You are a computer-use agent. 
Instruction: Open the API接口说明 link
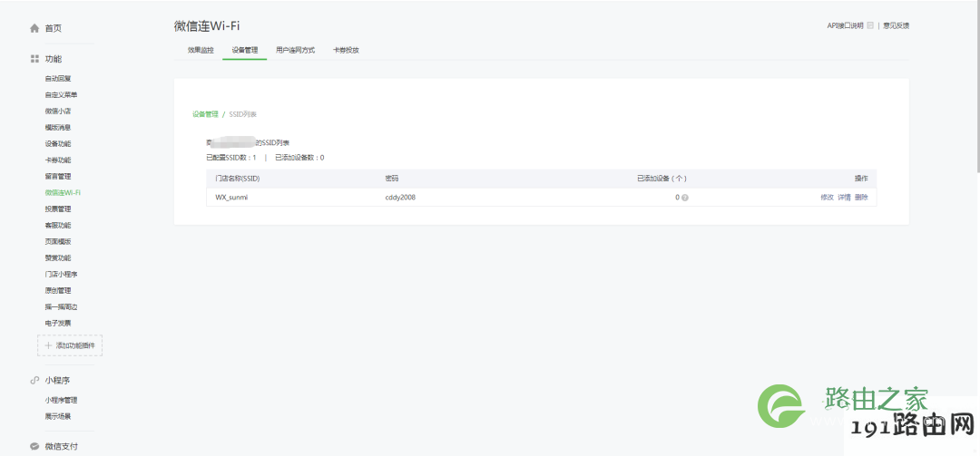[x=845, y=25]
